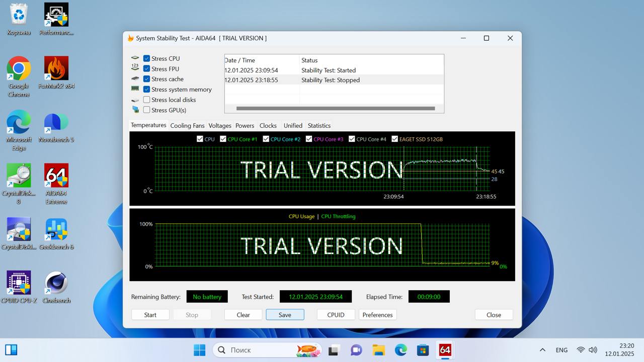Click the AIDA64 taskbar icon
644x362 pixels.
[445, 350]
